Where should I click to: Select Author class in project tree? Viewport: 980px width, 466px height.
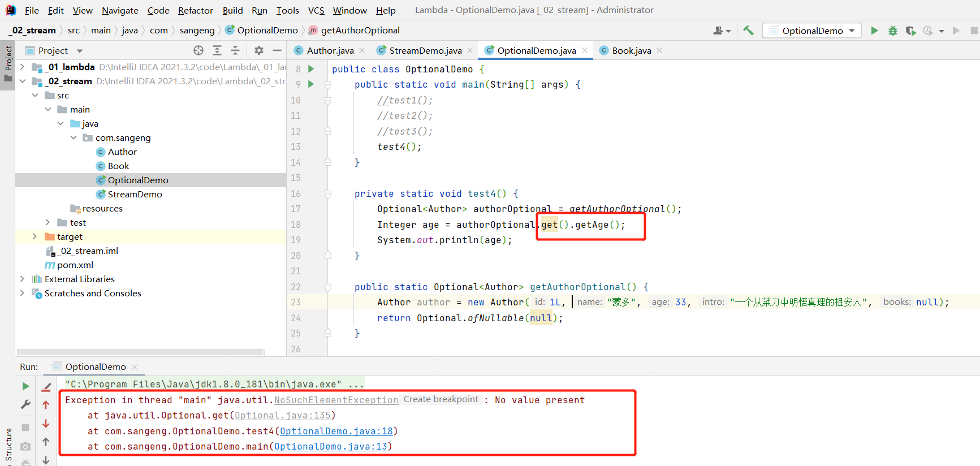(x=122, y=152)
